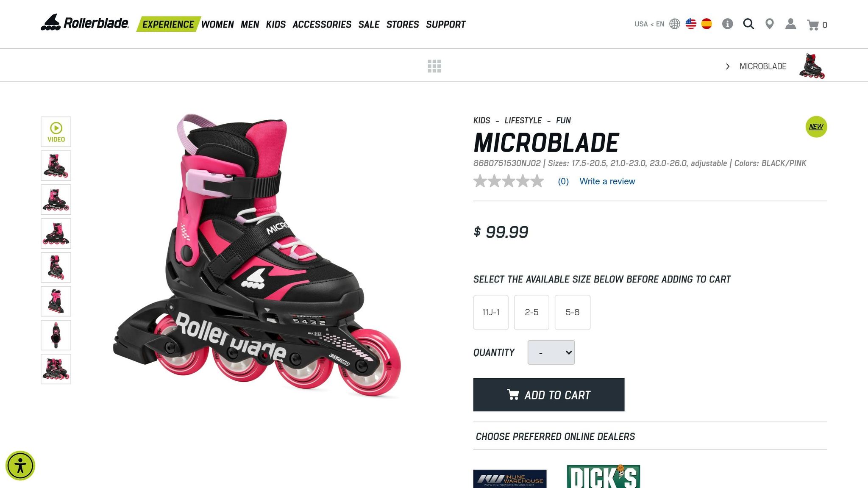Image resolution: width=868 pixels, height=488 pixels.
Task: Expand the MICROBLADE breadcrumb chevron
Action: (x=728, y=67)
